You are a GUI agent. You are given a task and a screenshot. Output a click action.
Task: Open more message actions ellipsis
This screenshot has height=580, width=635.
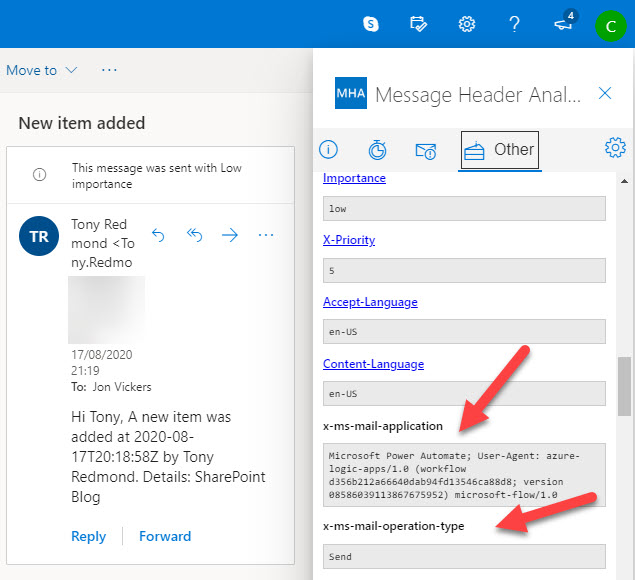[266, 235]
